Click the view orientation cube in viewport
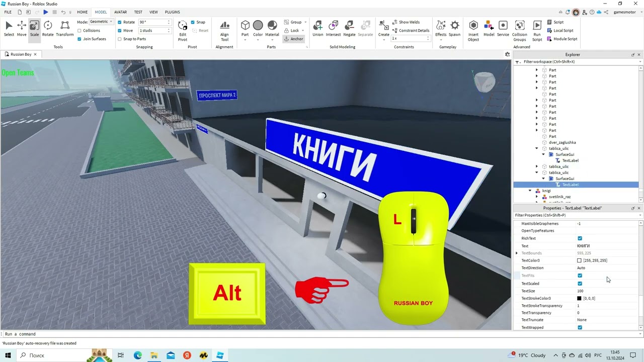Image resolution: width=644 pixels, height=362 pixels. 485,81
